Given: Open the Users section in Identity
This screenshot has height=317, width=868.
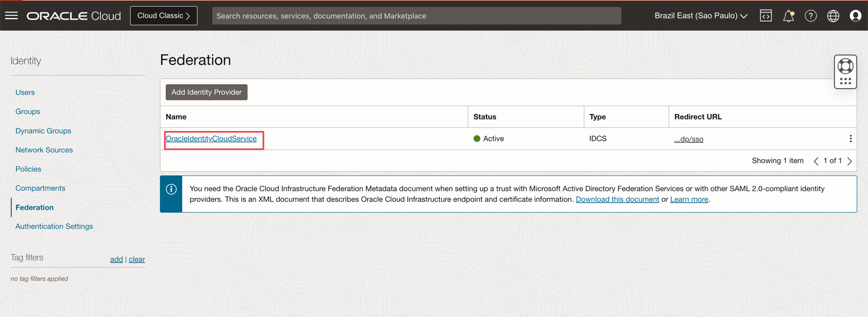Looking at the screenshot, I should point(25,92).
